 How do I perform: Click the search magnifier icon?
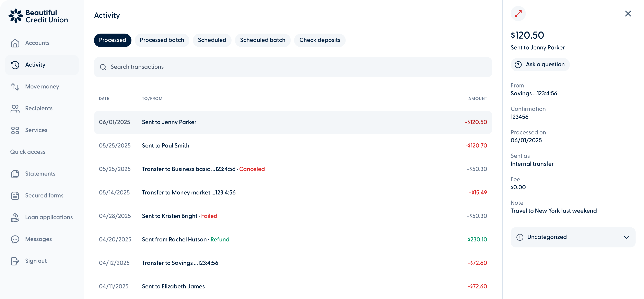[103, 67]
